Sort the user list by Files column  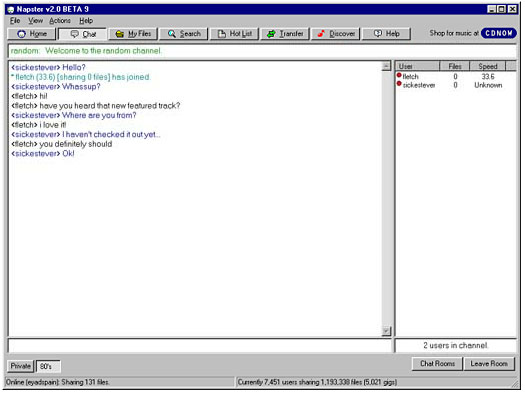coord(455,66)
